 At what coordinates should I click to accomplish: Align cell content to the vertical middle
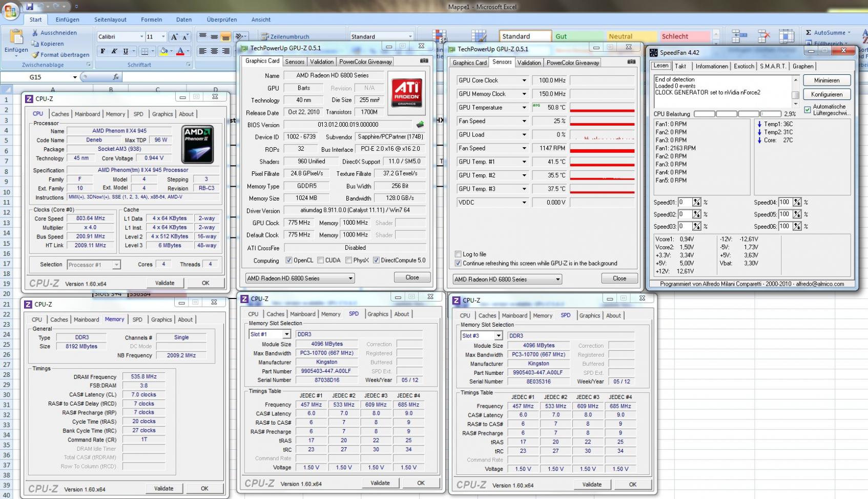(x=214, y=37)
